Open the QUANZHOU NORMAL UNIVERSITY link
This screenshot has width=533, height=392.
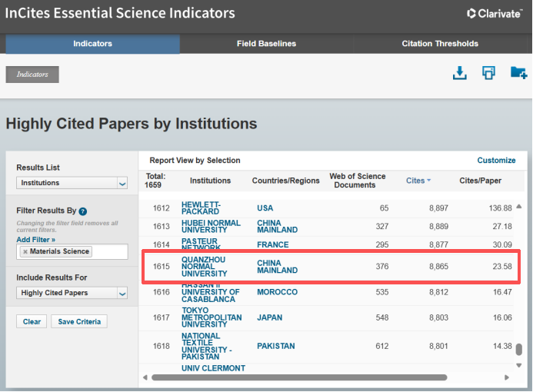pyautogui.click(x=204, y=267)
